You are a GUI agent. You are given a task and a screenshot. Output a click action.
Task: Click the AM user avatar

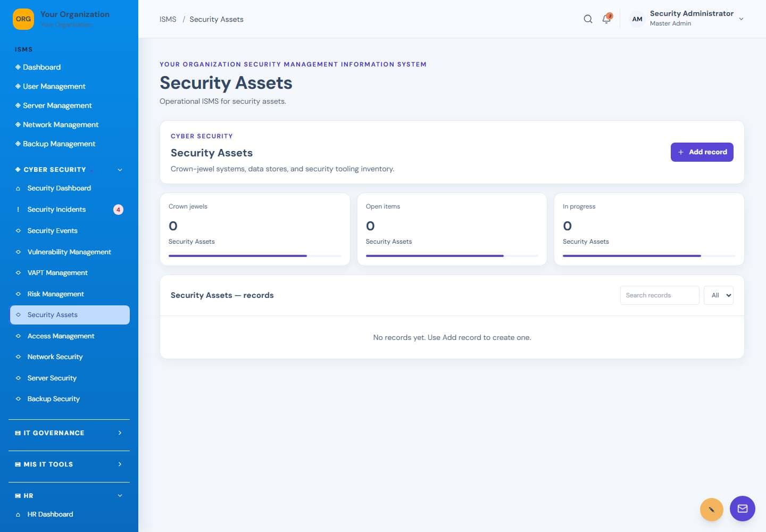click(637, 19)
